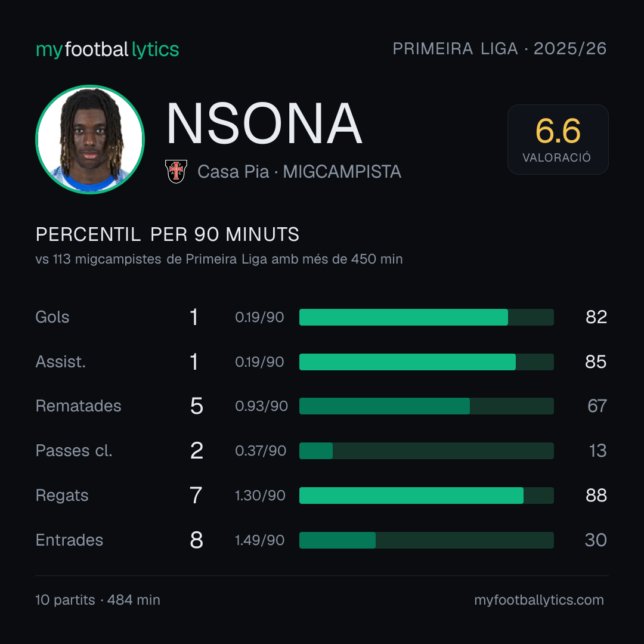Click the Entrades 1.49/90 value

[259, 540]
